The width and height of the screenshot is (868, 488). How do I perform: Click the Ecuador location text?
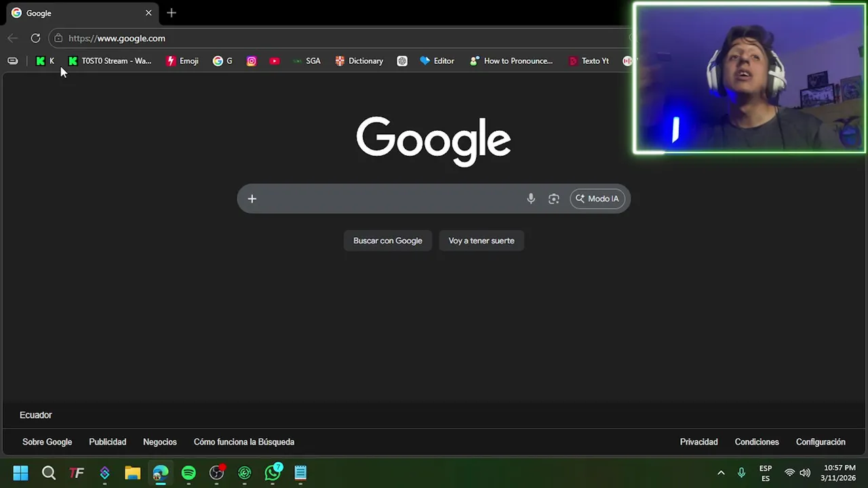point(35,415)
